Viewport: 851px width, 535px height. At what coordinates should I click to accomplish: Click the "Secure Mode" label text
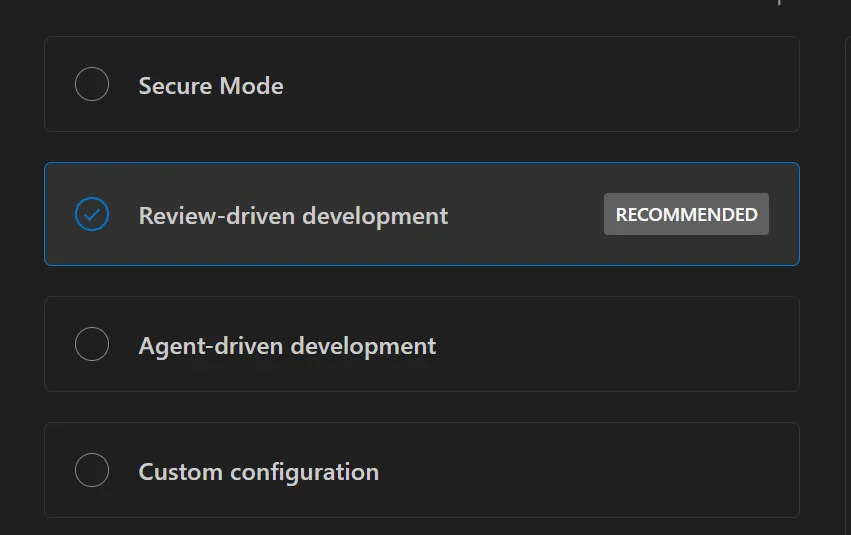210,86
